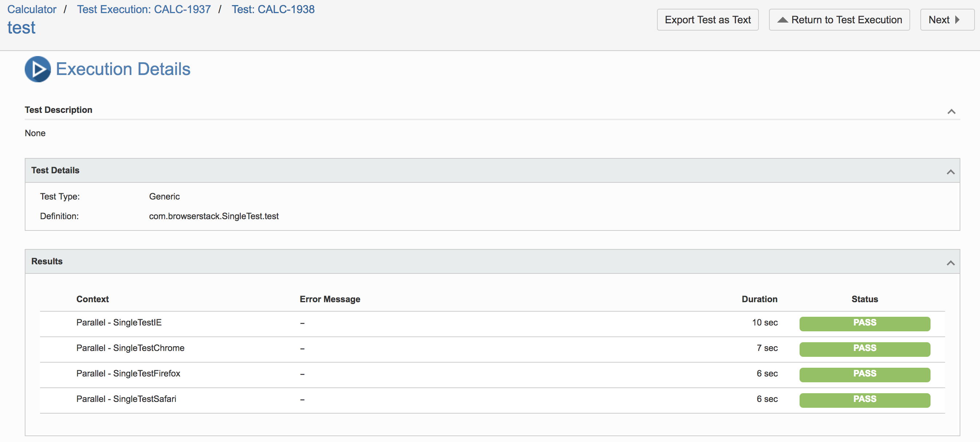Click the 'test' title link
This screenshot has height=442, width=980.
(21, 28)
